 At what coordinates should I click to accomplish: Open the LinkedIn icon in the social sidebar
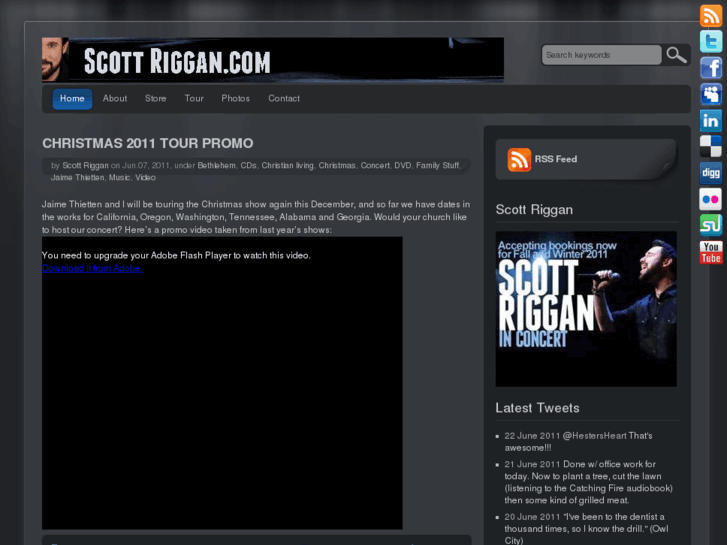[x=711, y=121]
